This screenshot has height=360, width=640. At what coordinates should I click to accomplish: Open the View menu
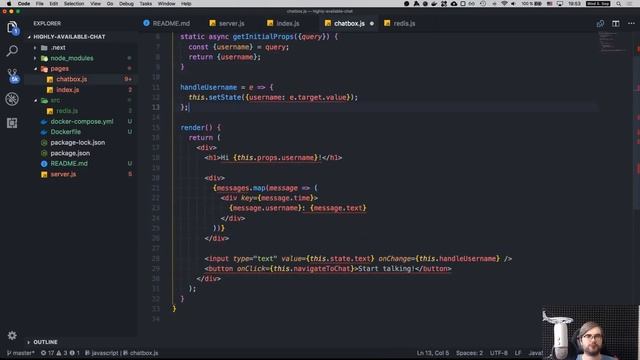(96, 4)
